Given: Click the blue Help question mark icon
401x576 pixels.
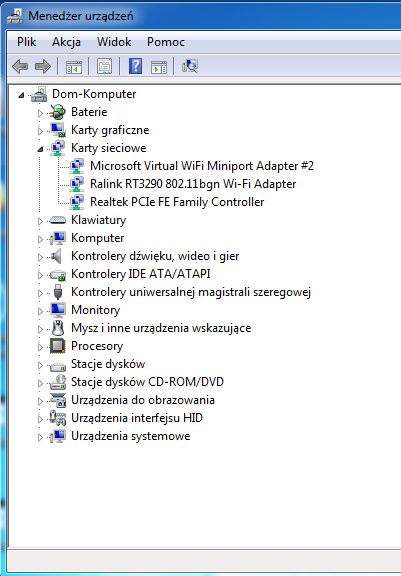Looking at the screenshot, I should 136,66.
